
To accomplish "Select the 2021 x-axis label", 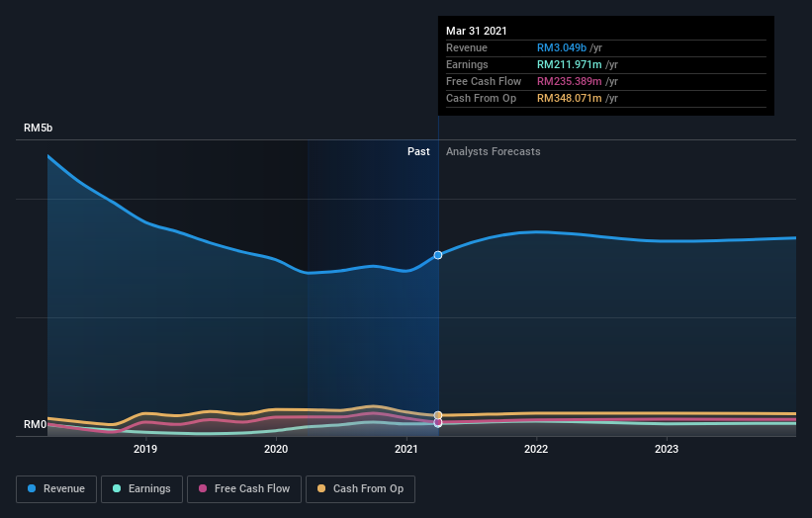I will [406, 449].
